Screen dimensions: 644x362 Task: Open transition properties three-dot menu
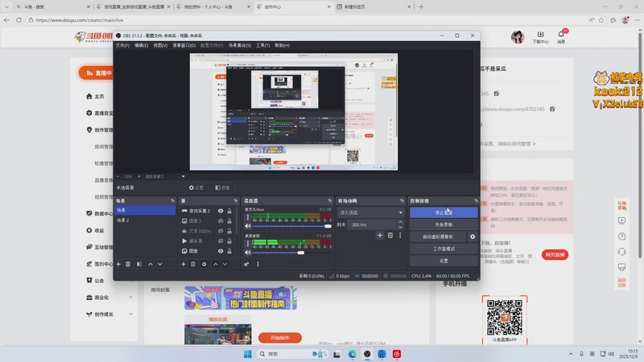point(400,235)
